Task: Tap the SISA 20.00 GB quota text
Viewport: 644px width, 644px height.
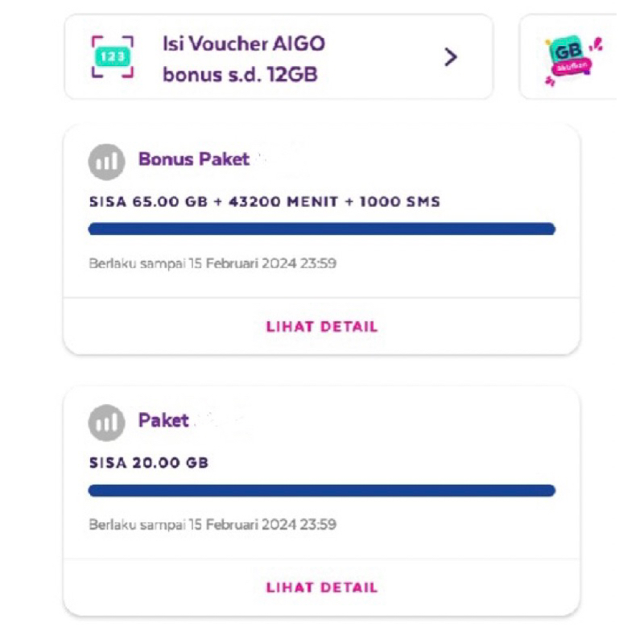Action: pos(148,463)
